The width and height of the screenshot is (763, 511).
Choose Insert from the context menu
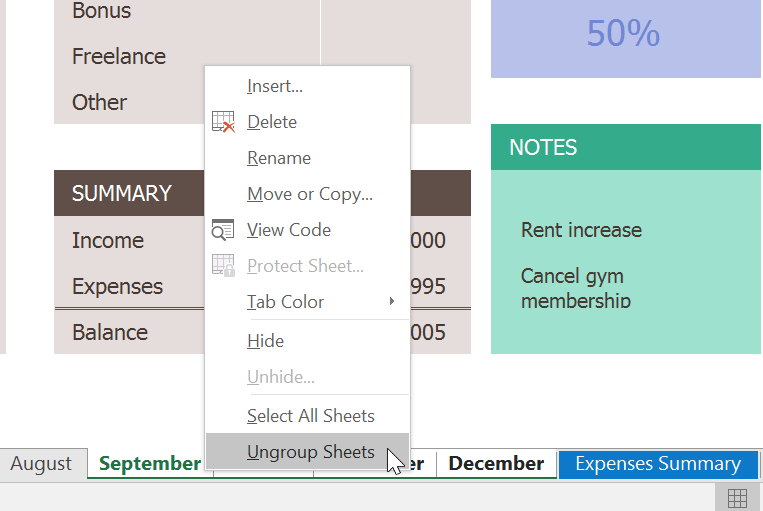(275, 86)
